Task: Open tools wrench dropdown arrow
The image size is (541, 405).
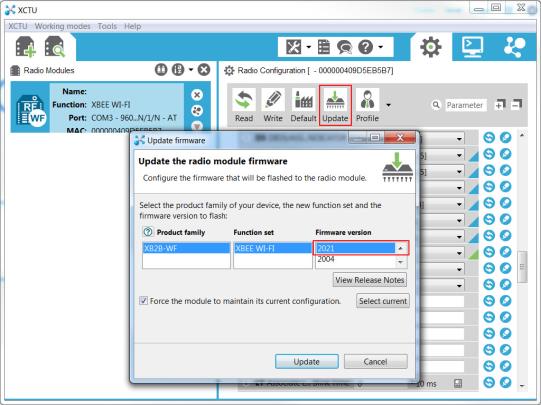Action: pos(308,47)
